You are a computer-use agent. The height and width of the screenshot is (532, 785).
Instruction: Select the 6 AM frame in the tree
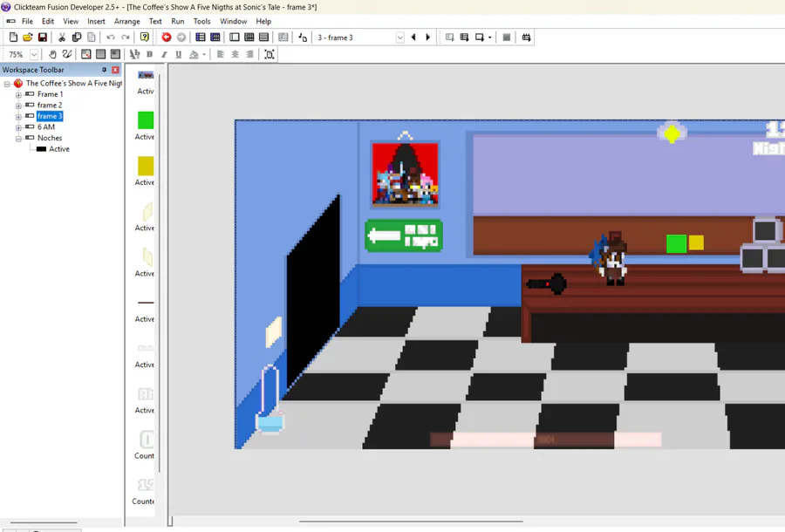pos(46,127)
